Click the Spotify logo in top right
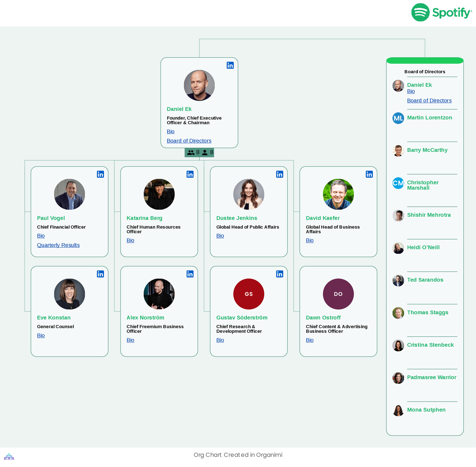476x467 pixels. click(x=442, y=12)
